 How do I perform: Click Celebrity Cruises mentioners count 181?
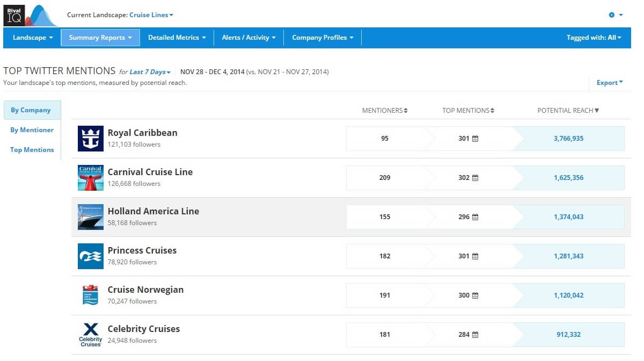[385, 335]
